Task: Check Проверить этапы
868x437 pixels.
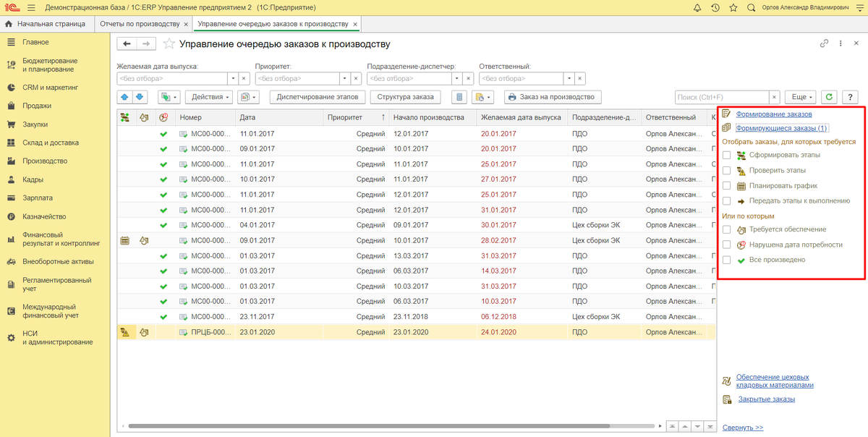Action: (x=727, y=170)
